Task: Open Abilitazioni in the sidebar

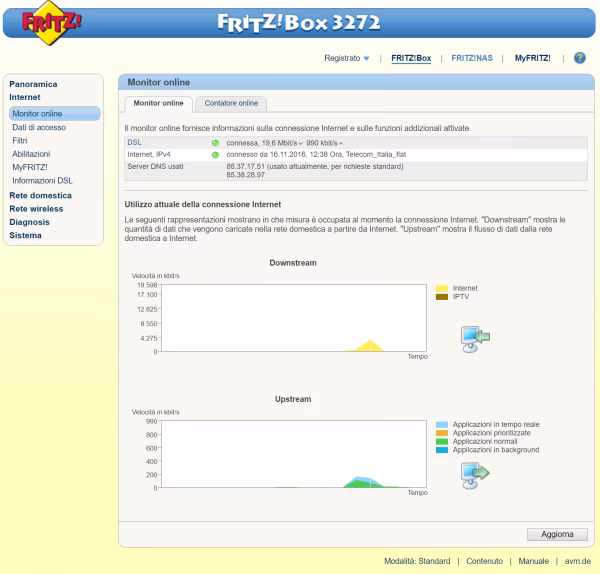Action: point(31,154)
